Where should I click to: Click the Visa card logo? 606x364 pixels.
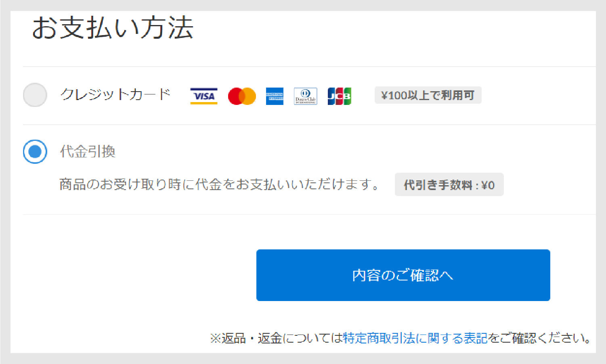pos(203,96)
